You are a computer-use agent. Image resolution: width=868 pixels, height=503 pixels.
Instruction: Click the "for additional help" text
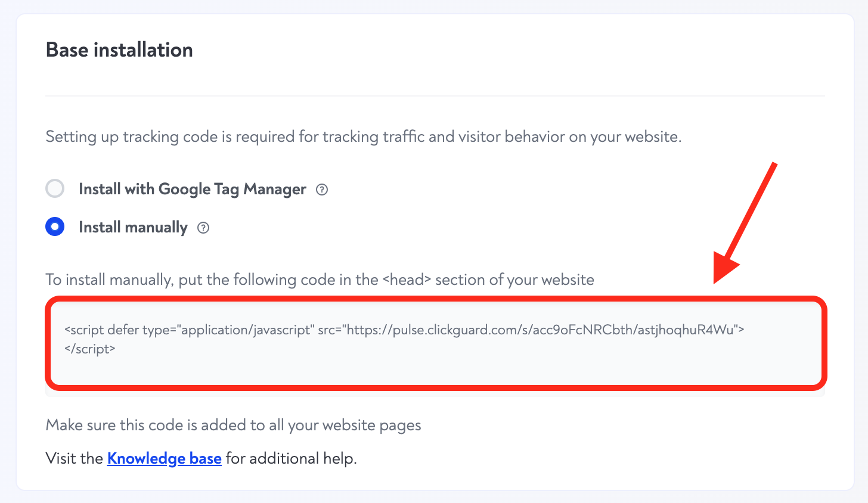coord(291,458)
